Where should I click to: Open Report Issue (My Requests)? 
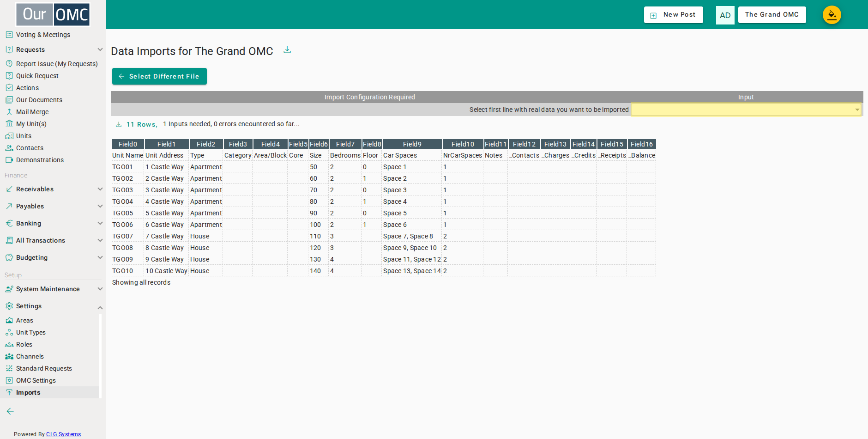point(57,64)
